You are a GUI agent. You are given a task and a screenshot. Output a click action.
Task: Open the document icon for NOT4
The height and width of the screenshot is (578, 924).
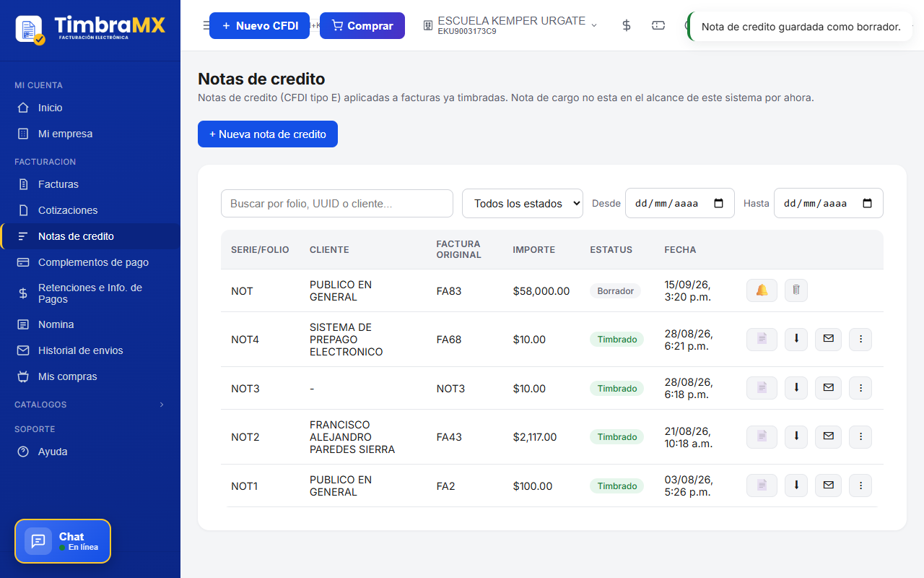point(762,340)
